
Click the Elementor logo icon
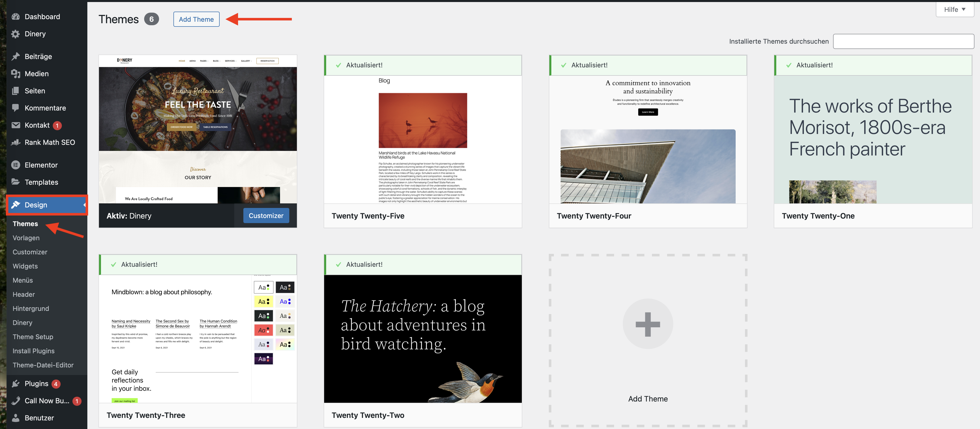coord(16,165)
